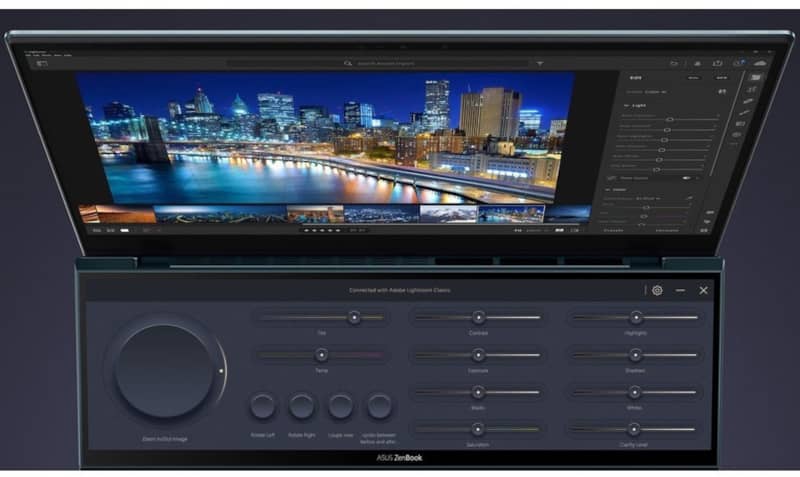Select the first filmstrip thumbnail
The image size is (800, 477).
[x=117, y=214]
